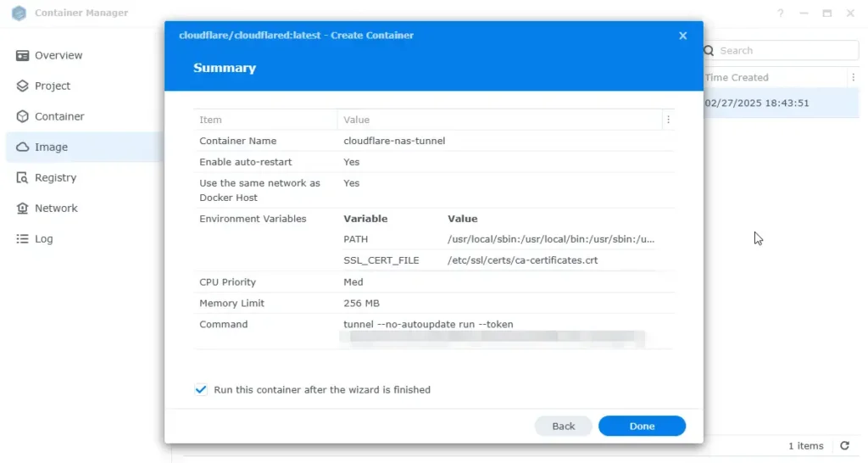Click the Log list icon in sidebar

(x=22, y=238)
